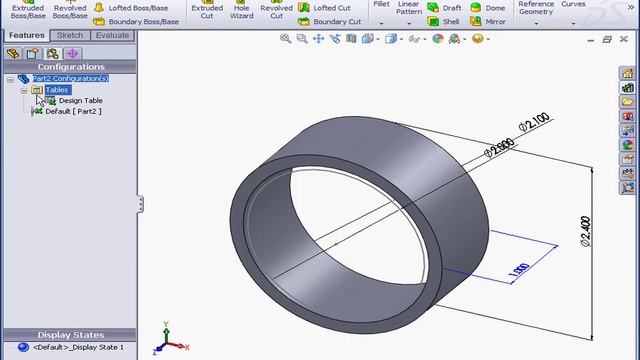Open the Apply Scene dropdown arrow

coord(464,40)
